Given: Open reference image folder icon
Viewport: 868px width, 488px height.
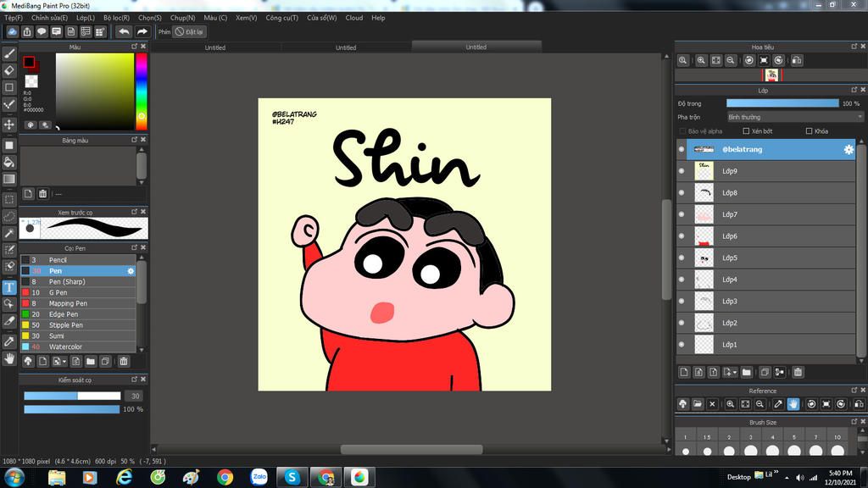Looking at the screenshot, I should 698,404.
